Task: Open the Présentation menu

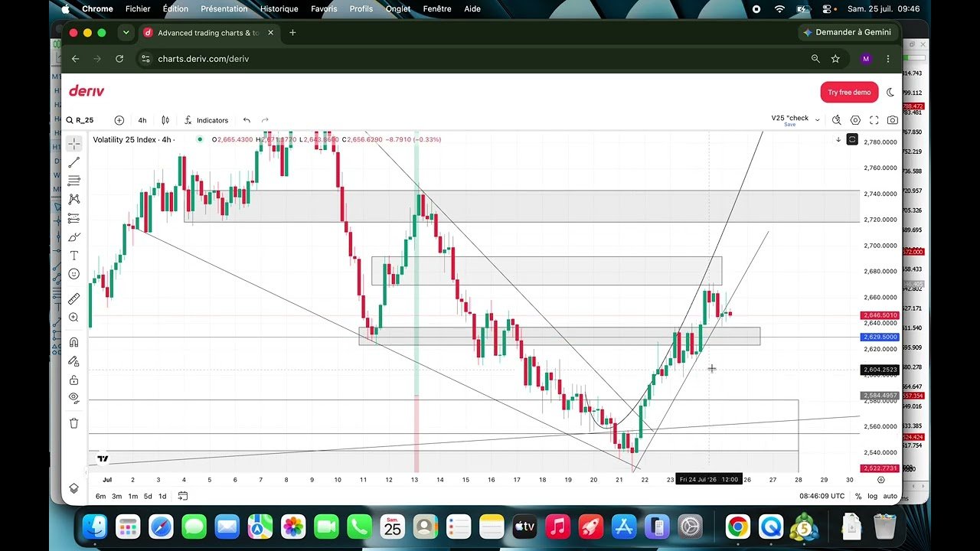Action: click(224, 9)
